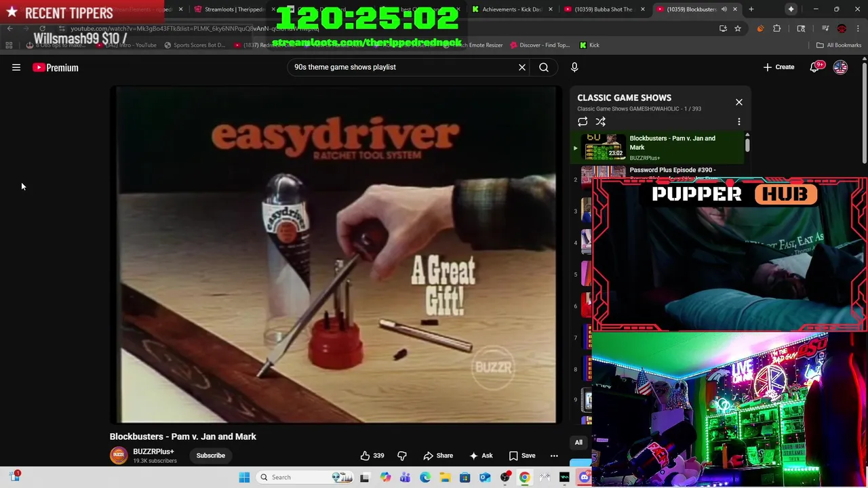Open Sports Scores Bot bookmark
Image resolution: width=868 pixels, height=488 pixels.
tap(195, 45)
